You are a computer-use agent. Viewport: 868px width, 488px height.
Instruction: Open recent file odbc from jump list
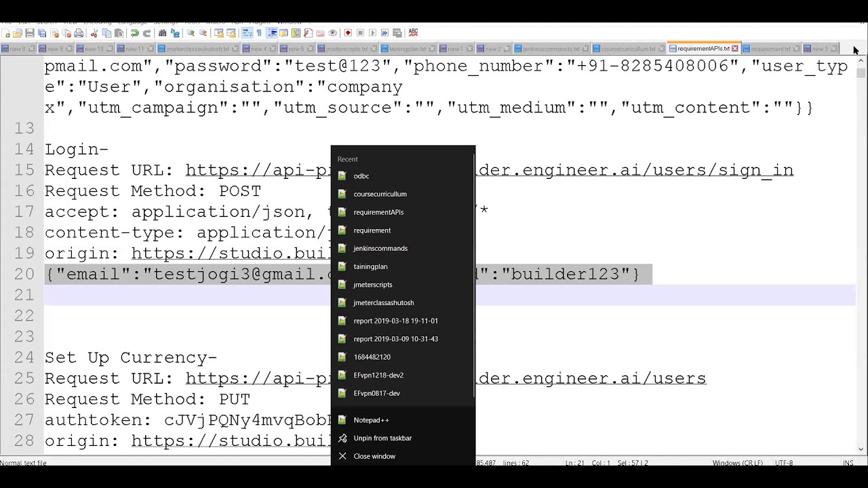(x=403, y=176)
